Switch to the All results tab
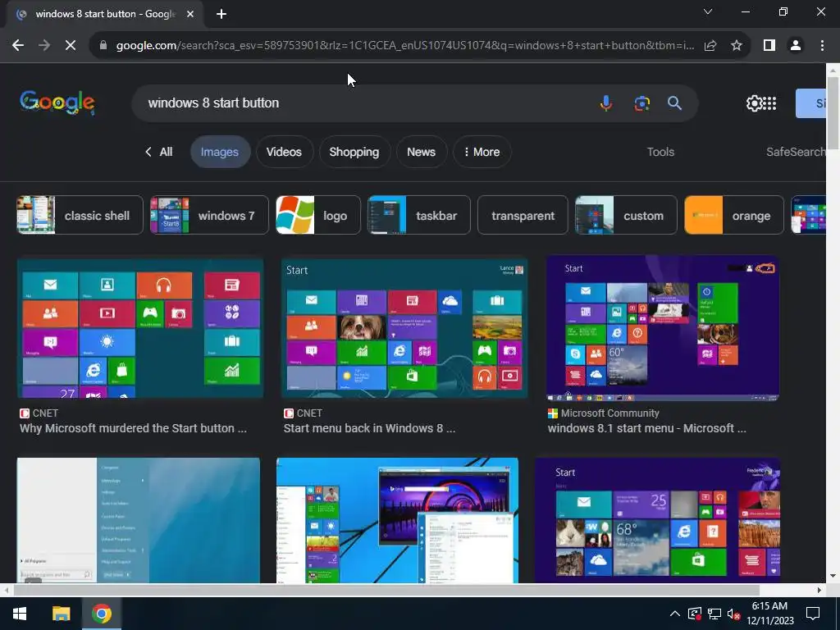 pyautogui.click(x=159, y=152)
